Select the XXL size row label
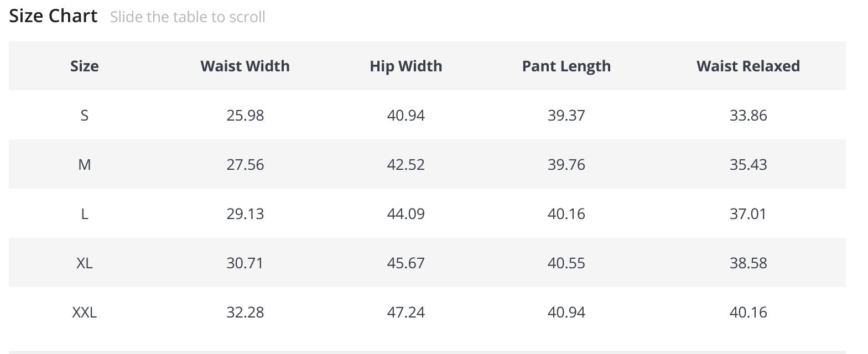868x354 pixels. 85,313
